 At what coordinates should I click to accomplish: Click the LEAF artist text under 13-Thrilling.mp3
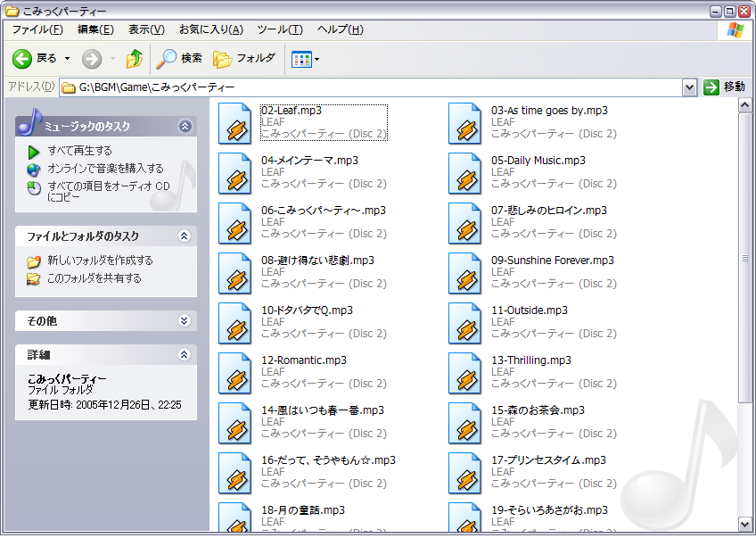(503, 372)
